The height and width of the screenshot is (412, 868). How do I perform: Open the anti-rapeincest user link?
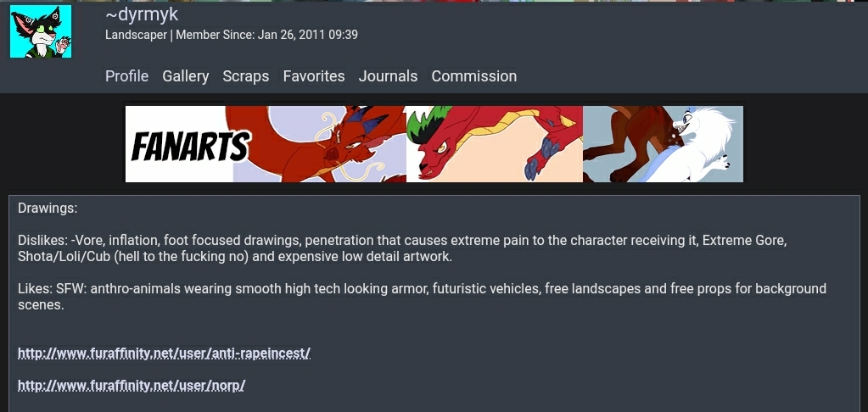[165, 354]
